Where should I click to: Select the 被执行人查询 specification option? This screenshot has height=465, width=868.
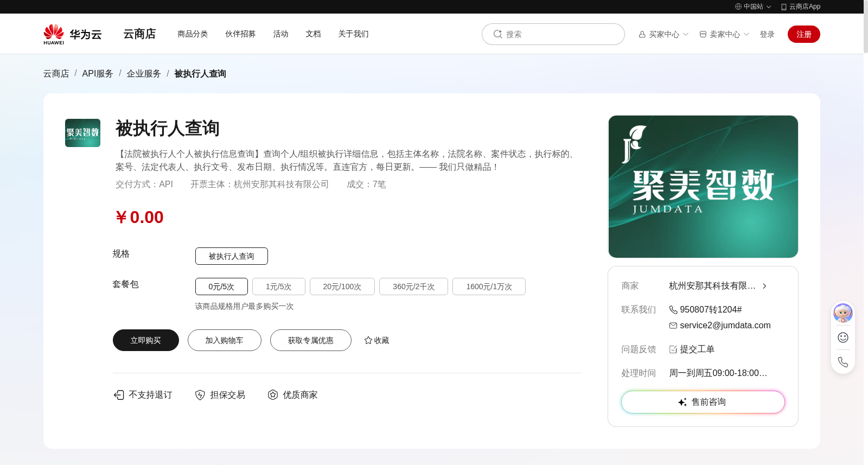pyautogui.click(x=232, y=256)
